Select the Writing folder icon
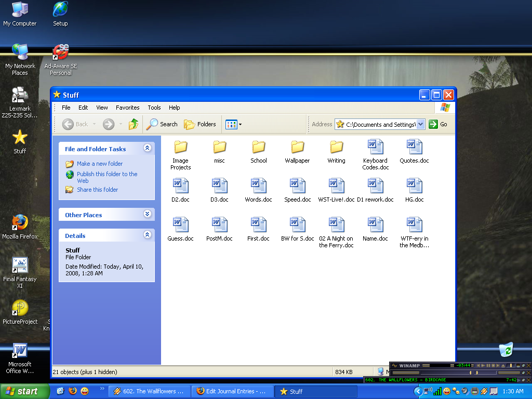This screenshot has width=532, height=399. pos(337,147)
